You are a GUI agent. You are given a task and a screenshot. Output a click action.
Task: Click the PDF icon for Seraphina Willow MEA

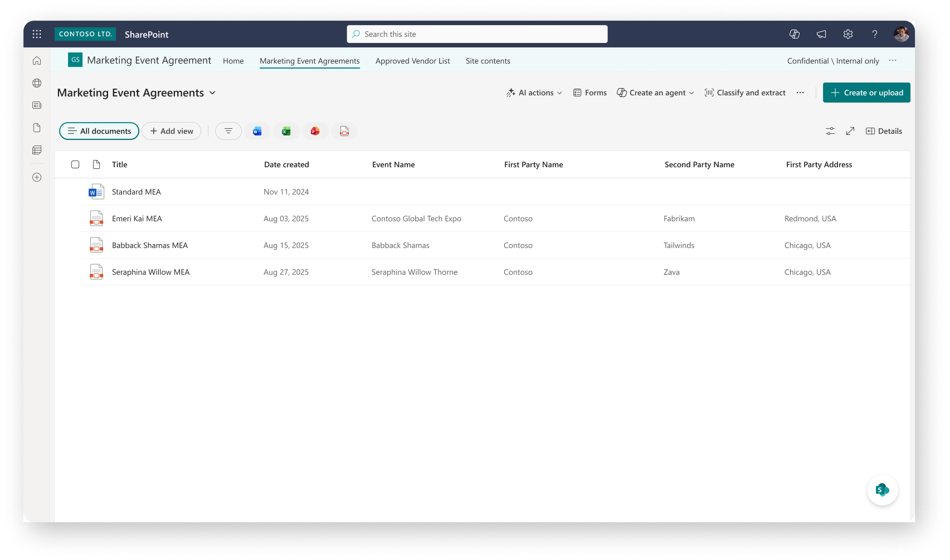pos(96,272)
